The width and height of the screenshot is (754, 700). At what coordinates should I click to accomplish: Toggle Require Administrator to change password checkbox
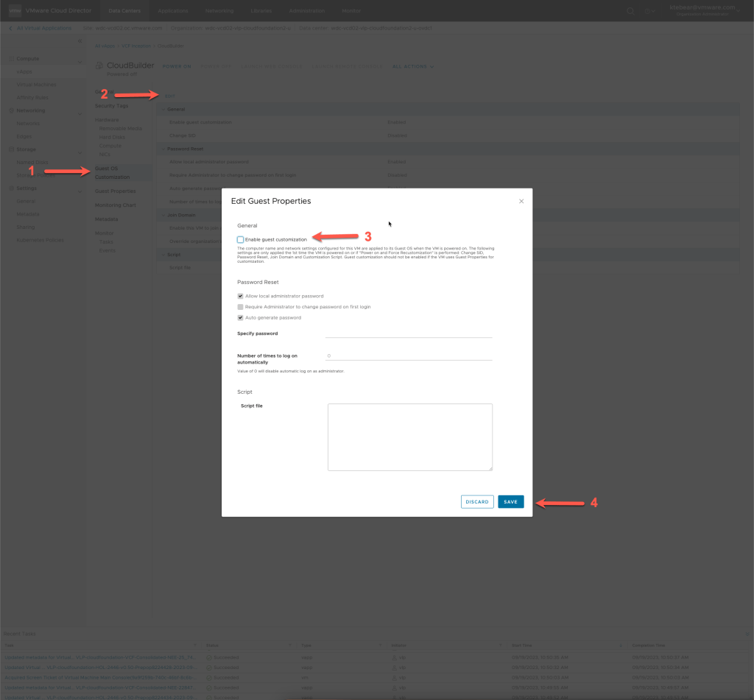coord(241,307)
